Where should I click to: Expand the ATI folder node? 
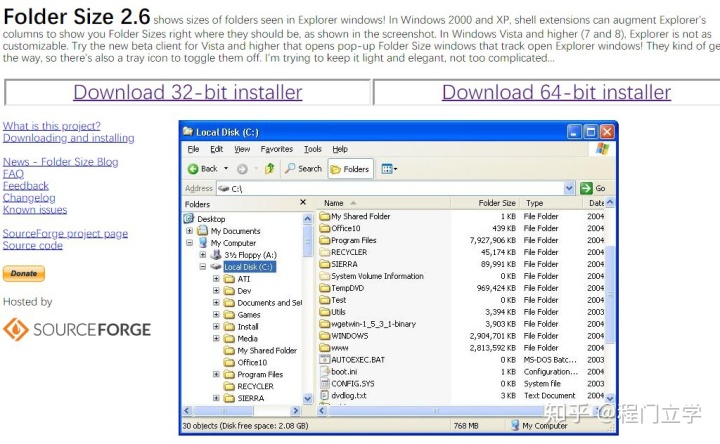pos(216,278)
